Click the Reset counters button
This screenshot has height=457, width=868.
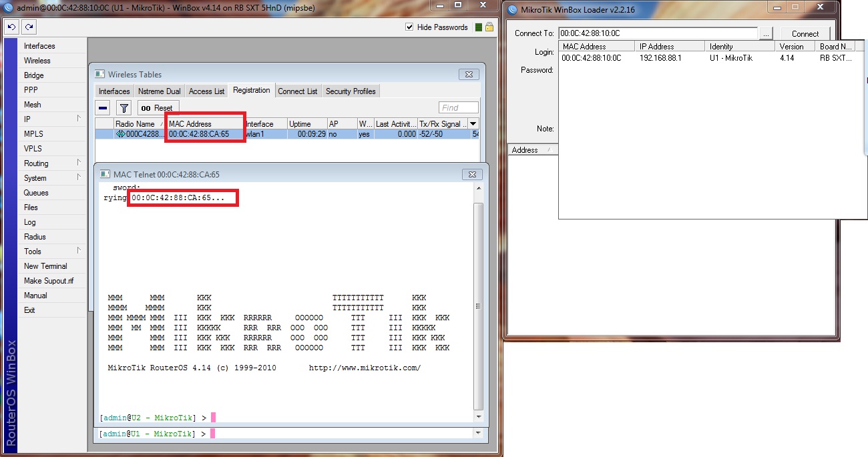(x=158, y=107)
